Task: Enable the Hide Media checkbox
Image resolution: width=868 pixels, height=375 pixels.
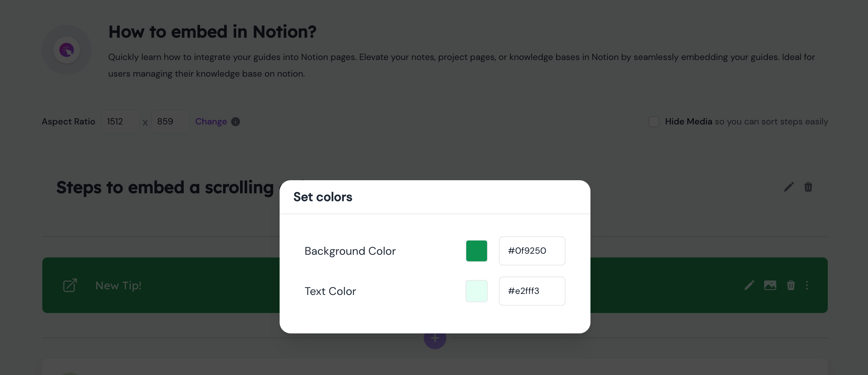Action: [x=654, y=122]
